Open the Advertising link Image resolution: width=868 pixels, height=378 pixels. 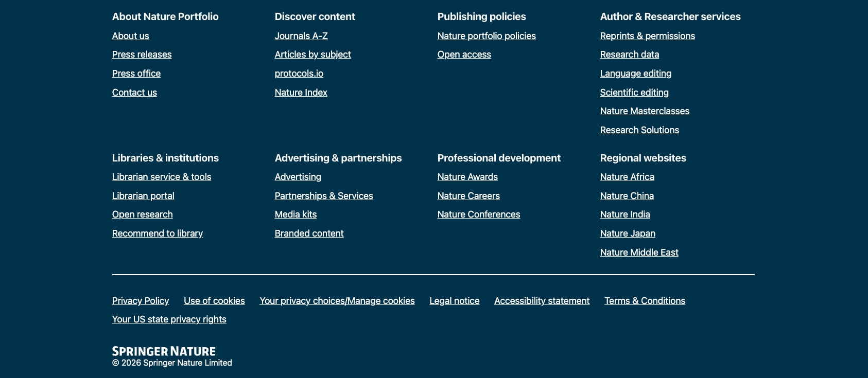point(298,177)
